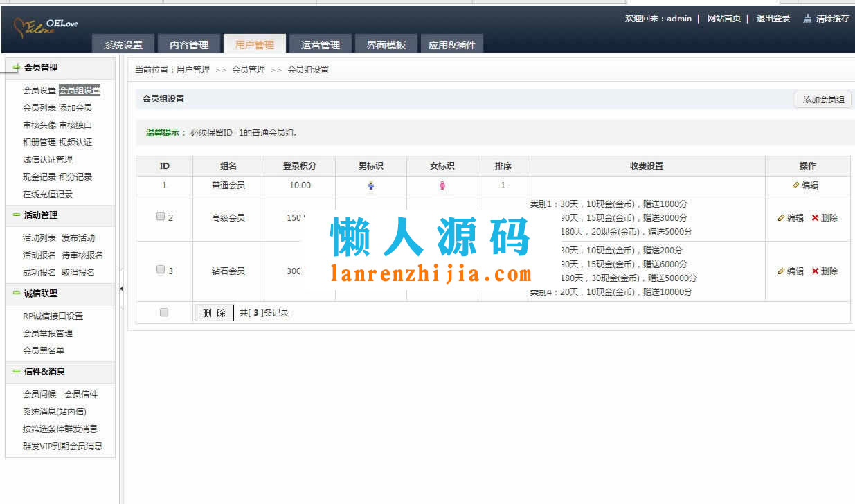The width and height of the screenshot is (855, 504).
Task: Switch to the 运营管理 tab
Action: coord(321,43)
